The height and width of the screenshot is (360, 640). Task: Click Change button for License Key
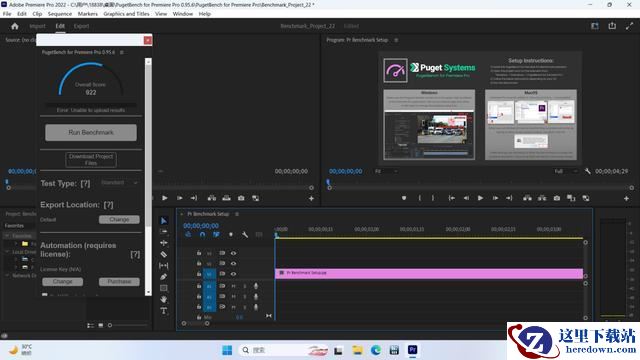(62, 282)
